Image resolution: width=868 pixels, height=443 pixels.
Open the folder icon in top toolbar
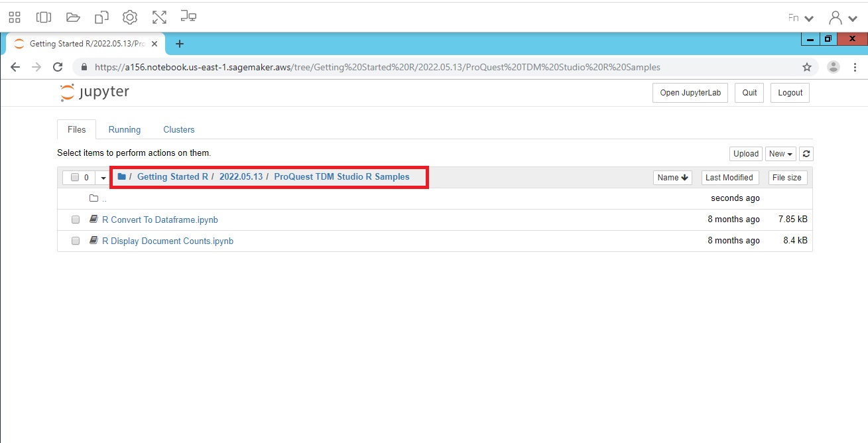tap(73, 17)
